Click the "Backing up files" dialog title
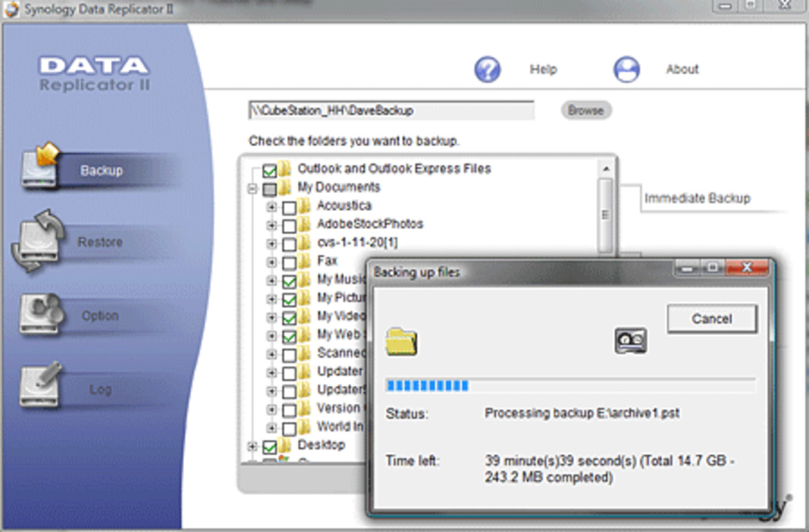Image resolution: width=809 pixels, height=532 pixels. point(417,273)
